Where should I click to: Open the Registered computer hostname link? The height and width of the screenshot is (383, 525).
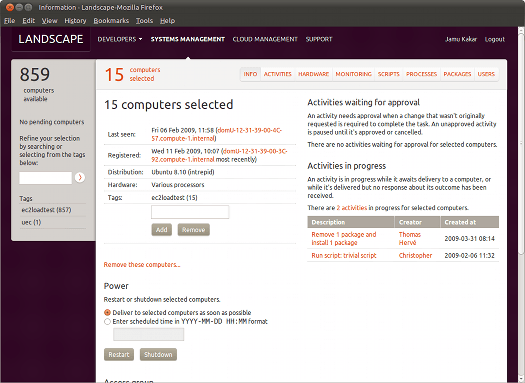219,155
